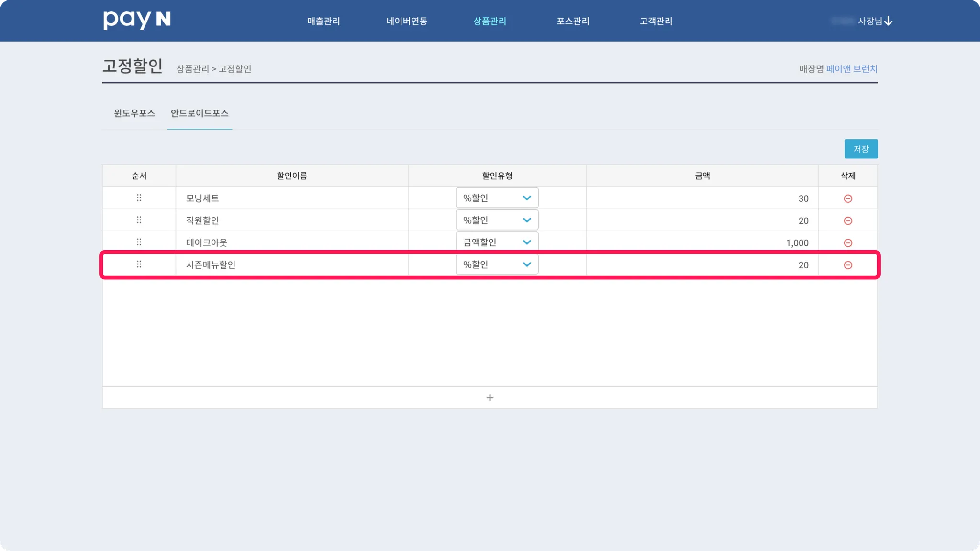980x551 pixels.
Task: Open the 금액할인 dropdown for 테이크아웃
Action: [497, 242]
